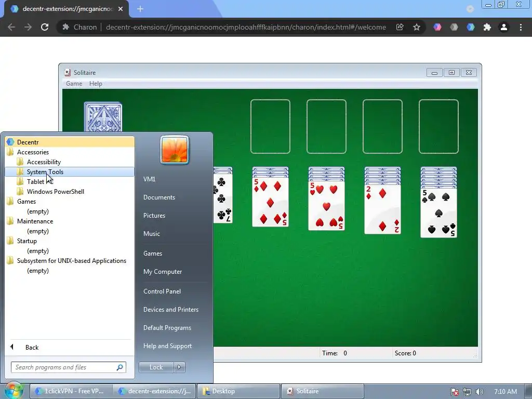The height and width of the screenshot is (399, 532).
Task: Open Help and Support
Action: tap(168, 345)
